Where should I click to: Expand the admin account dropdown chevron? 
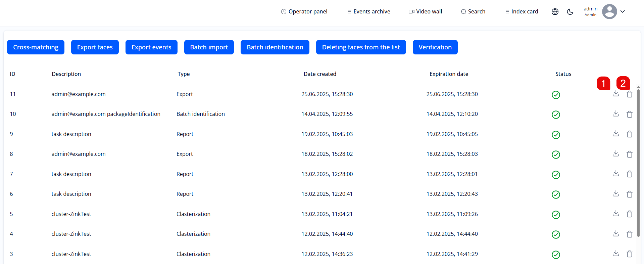click(x=623, y=12)
